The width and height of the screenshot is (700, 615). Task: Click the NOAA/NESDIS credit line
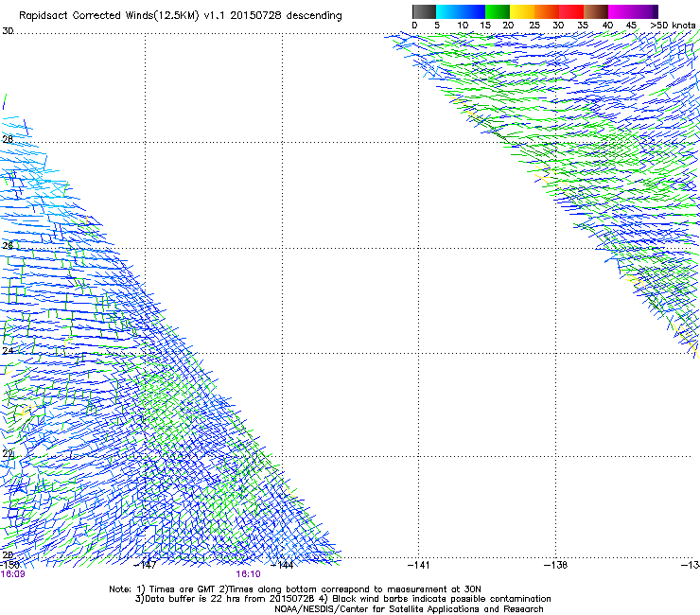coord(409,609)
